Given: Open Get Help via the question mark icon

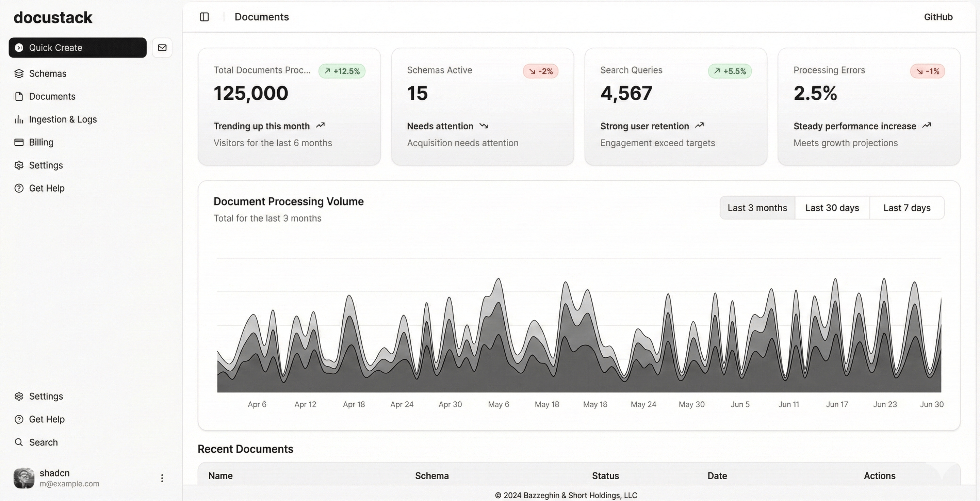Looking at the screenshot, I should tap(19, 188).
